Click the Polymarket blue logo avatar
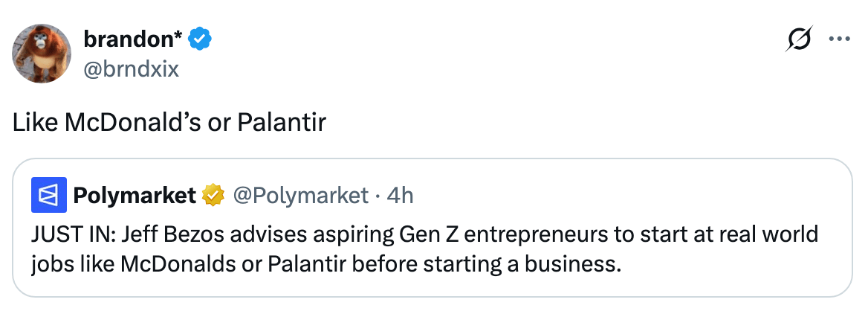Image resolution: width=868 pixels, height=314 pixels. pyautogui.click(x=49, y=195)
